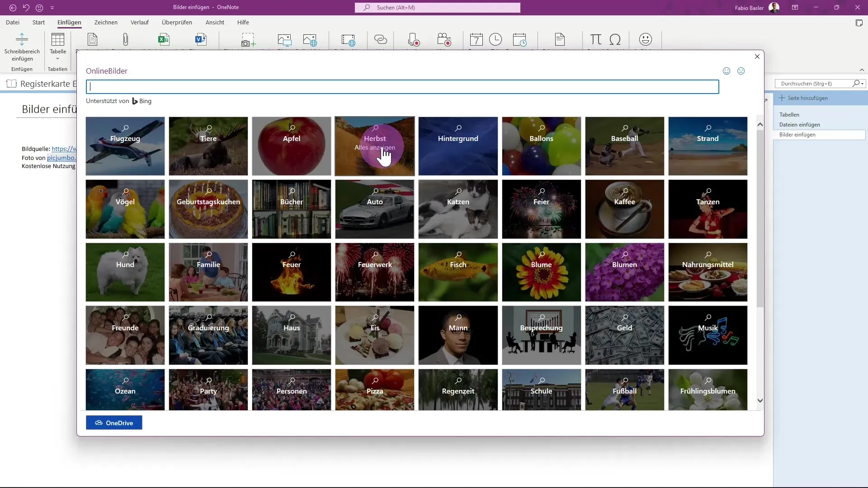Toggle Schreibbereich einfügen tool

(22, 47)
